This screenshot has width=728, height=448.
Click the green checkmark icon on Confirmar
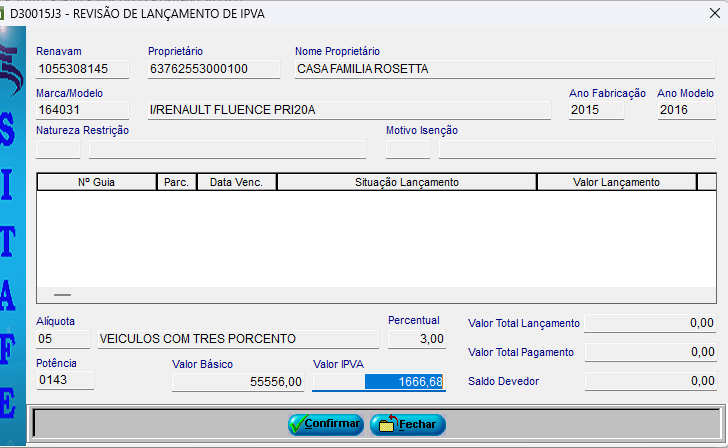click(297, 424)
